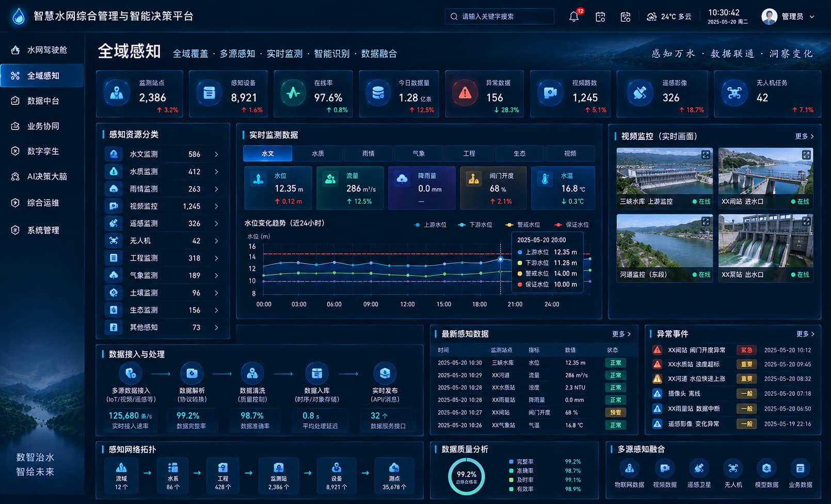Screen dimensions: 831x504
Task: Open the 监测站点 stat card icon
Action: pos(117,93)
